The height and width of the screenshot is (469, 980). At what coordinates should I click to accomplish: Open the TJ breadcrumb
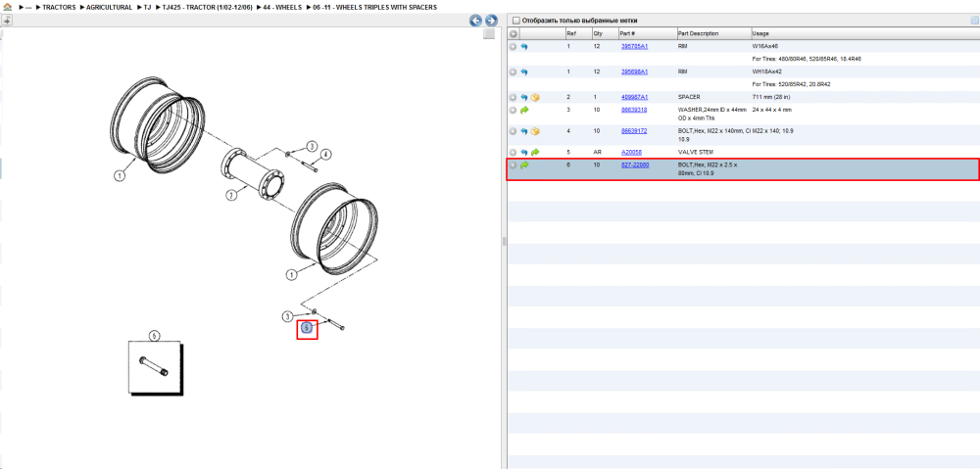click(x=148, y=8)
